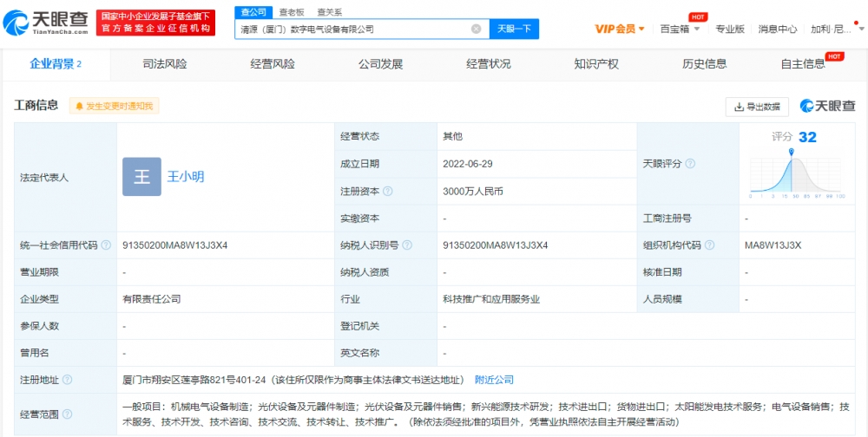Image resolution: width=868 pixels, height=437 pixels.
Task: Open the 知识产权 tab
Action: pyautogui.click(x=596, y=63)
